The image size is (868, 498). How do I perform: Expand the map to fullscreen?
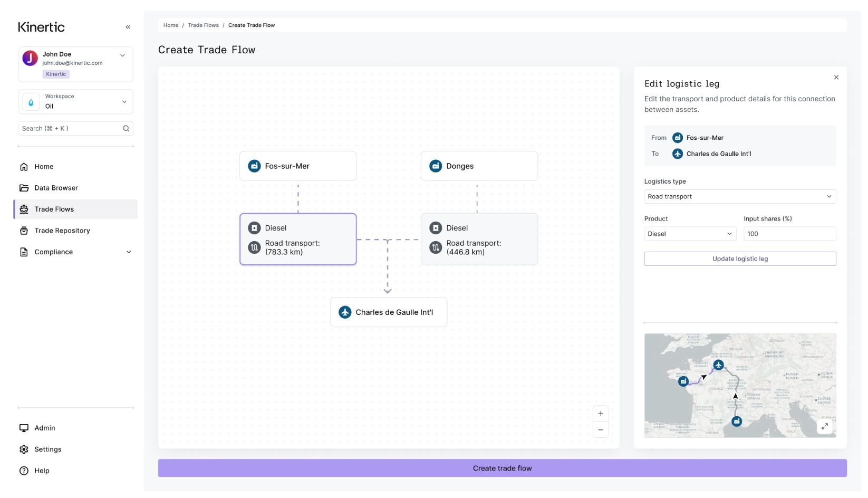point(825,426)
